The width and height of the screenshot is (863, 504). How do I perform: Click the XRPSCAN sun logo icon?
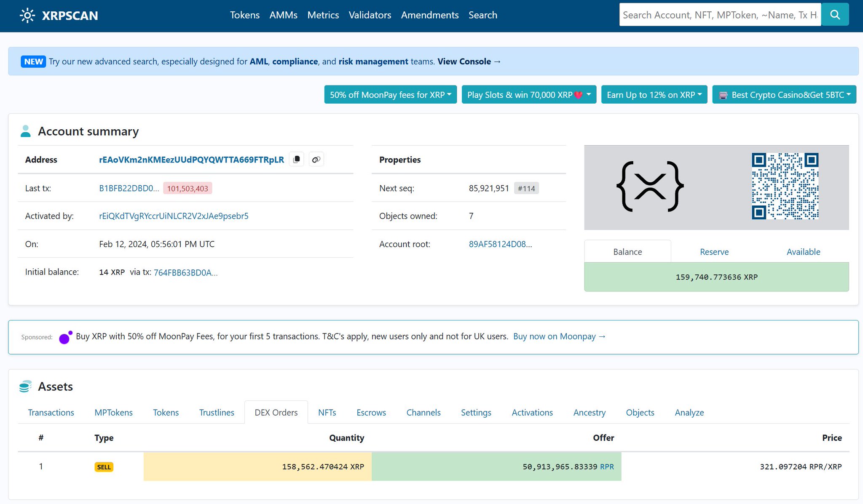pyautogui.click(x=27, y=16)
